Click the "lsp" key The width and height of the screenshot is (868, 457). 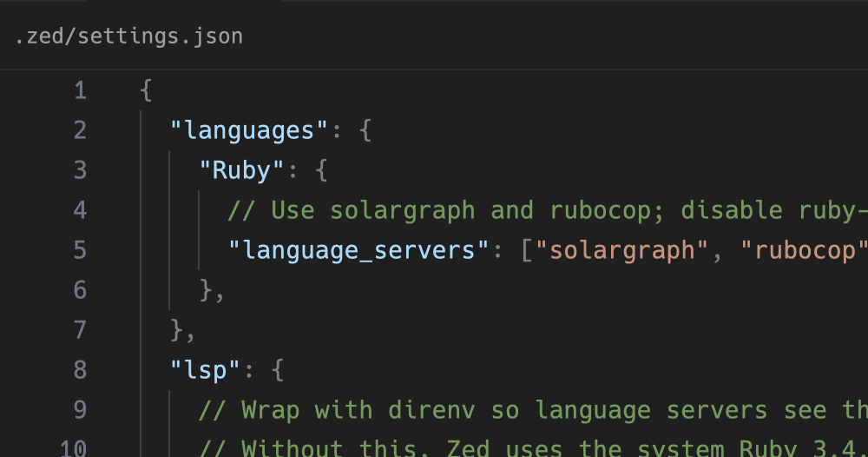[x=205, y=370]
